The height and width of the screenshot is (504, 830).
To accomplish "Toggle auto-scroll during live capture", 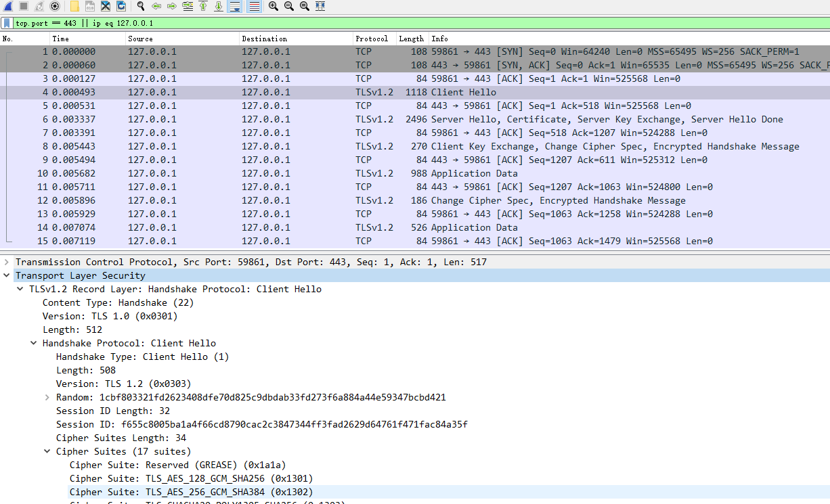I will click(234, 6).
